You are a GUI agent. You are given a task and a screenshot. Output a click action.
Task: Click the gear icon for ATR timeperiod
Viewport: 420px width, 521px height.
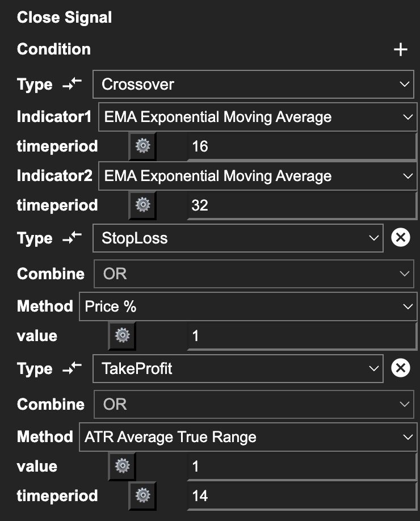click(142, 495)
